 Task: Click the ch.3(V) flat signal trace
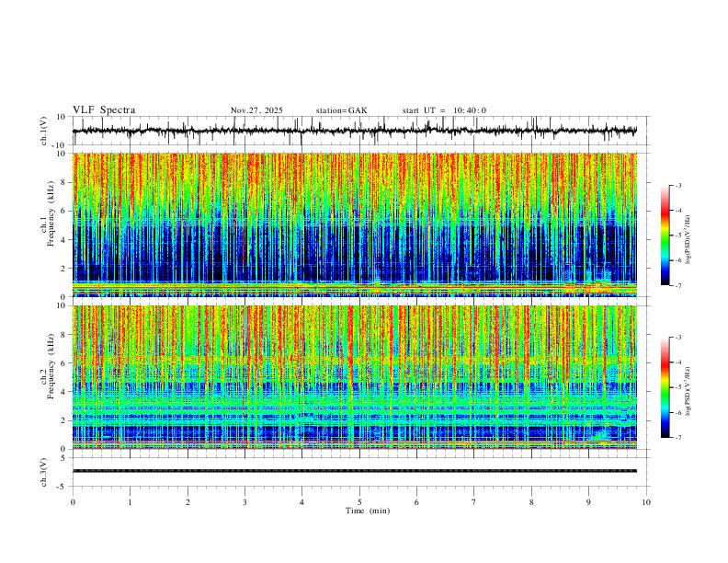pos(355,471)
